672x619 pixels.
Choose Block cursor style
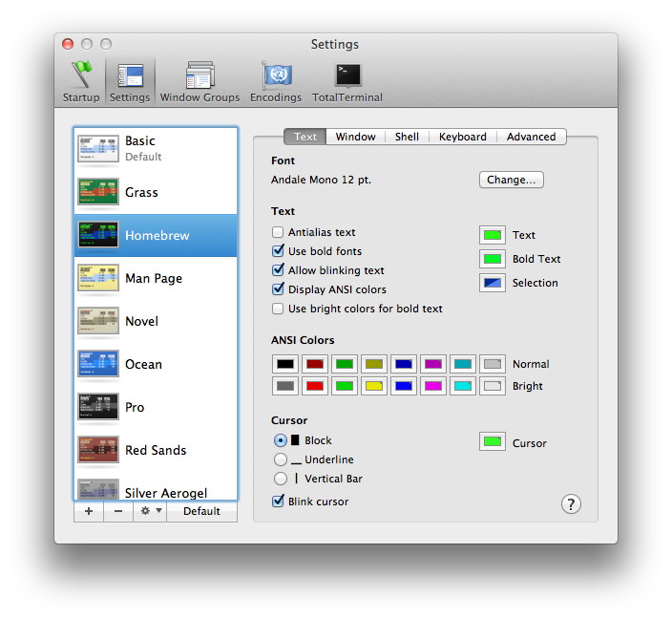[x=281, y=440]
